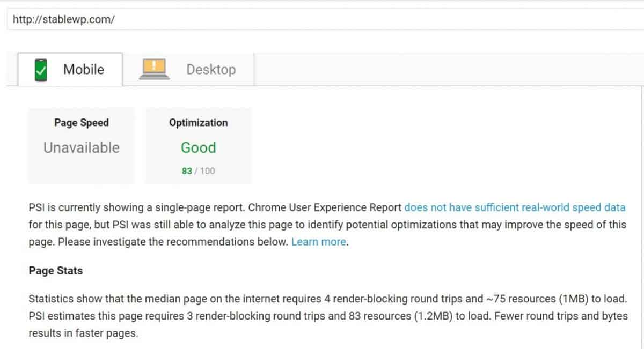This screenshot has width=644, height=349.
Task: Click the 'Optimization' card title
Action: pos(198,123)
